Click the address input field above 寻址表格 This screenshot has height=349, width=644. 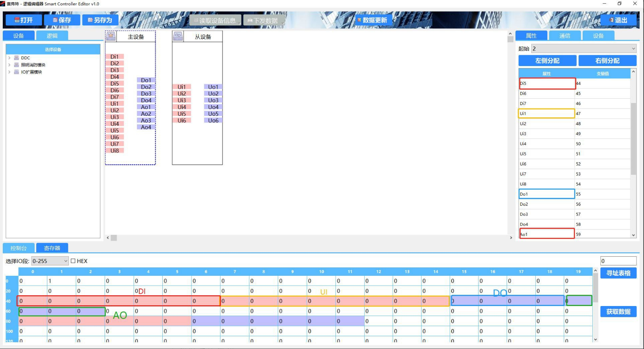pos(618,261)
